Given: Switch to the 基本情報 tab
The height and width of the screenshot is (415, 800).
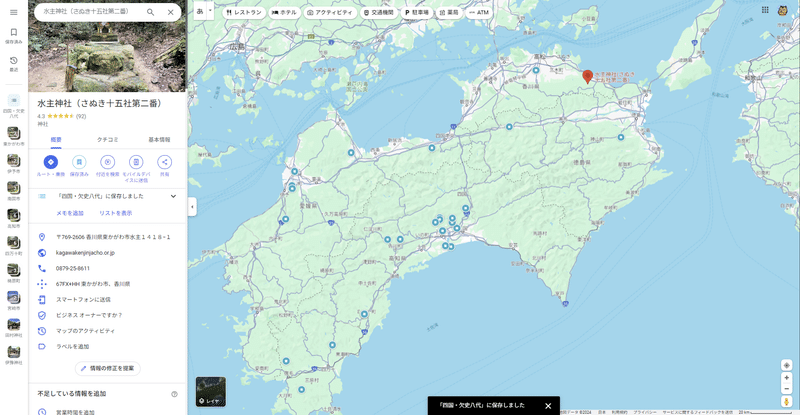Looking at the screenshot, I should point(159,139).
